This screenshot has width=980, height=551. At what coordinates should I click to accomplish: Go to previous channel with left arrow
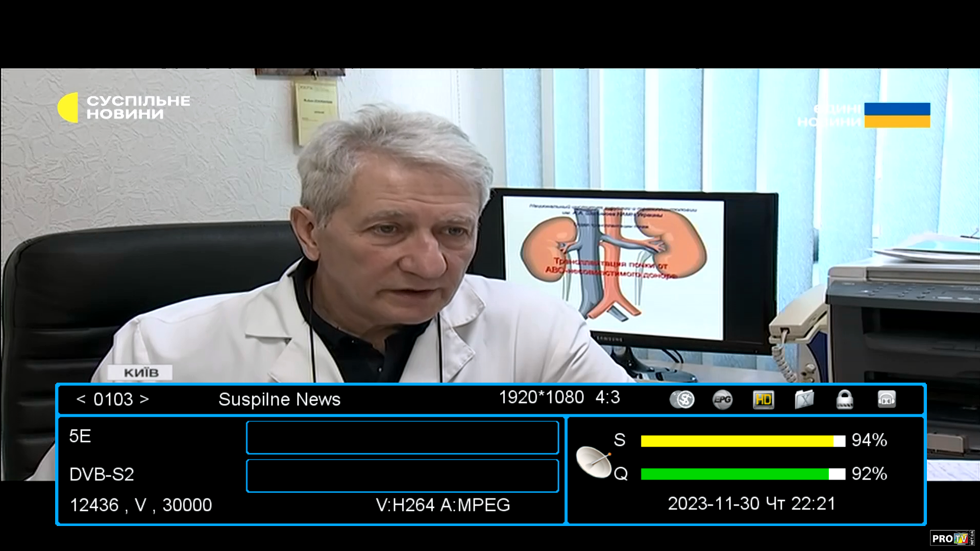(81, 399)
